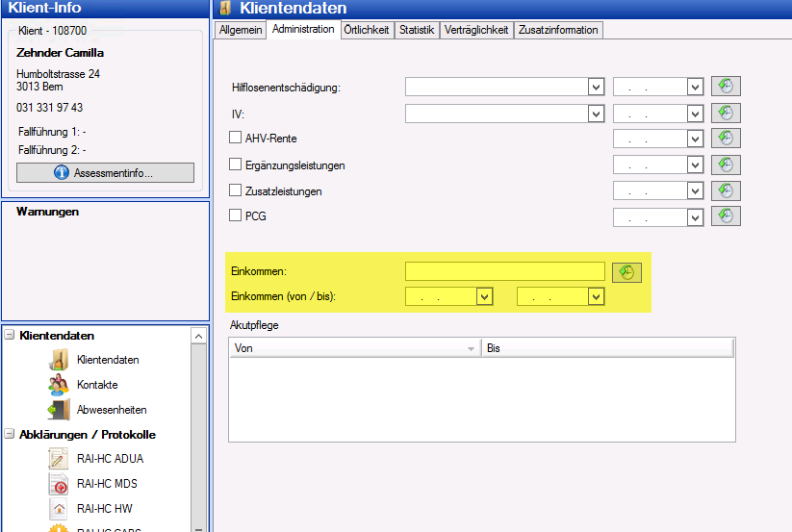792x532 pixels.
Task: Tick the AHV-Rente checkbox
Action: (235, 138)
